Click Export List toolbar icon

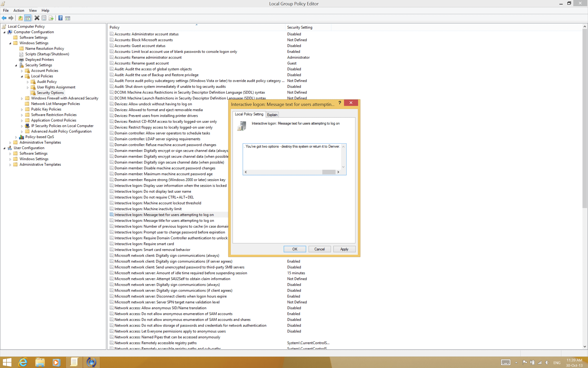51,18
